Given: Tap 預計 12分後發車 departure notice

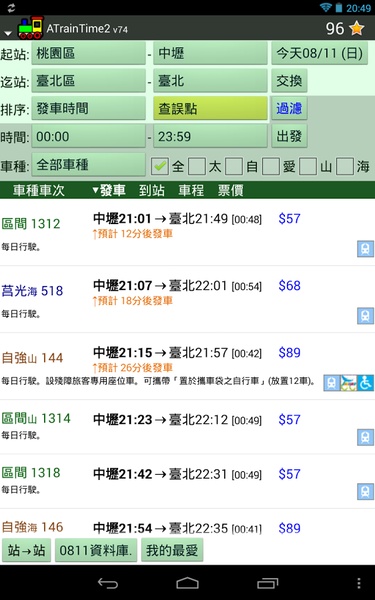Looking at the screenshot, I should (x=133, y=234).
